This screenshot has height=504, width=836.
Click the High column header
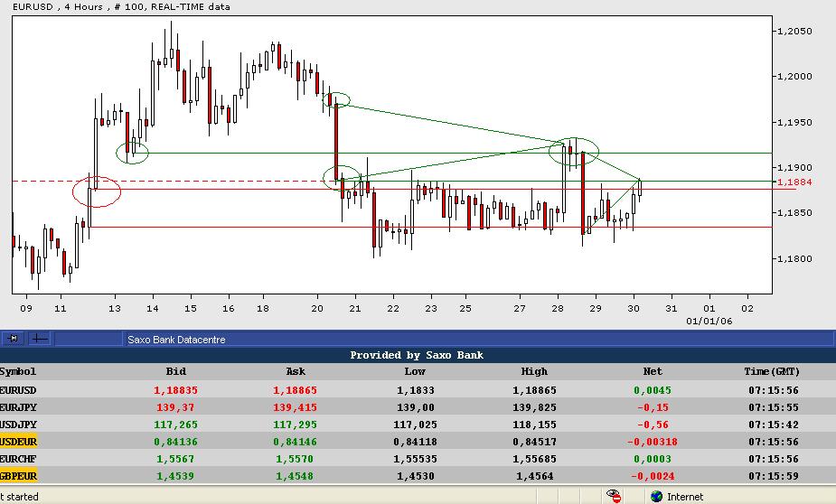534,371
